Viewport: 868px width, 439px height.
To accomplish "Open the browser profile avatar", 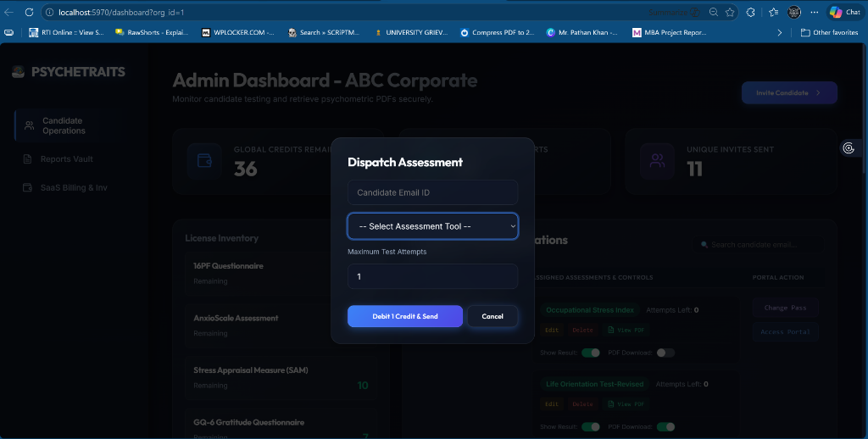I will tap(793, 12).
